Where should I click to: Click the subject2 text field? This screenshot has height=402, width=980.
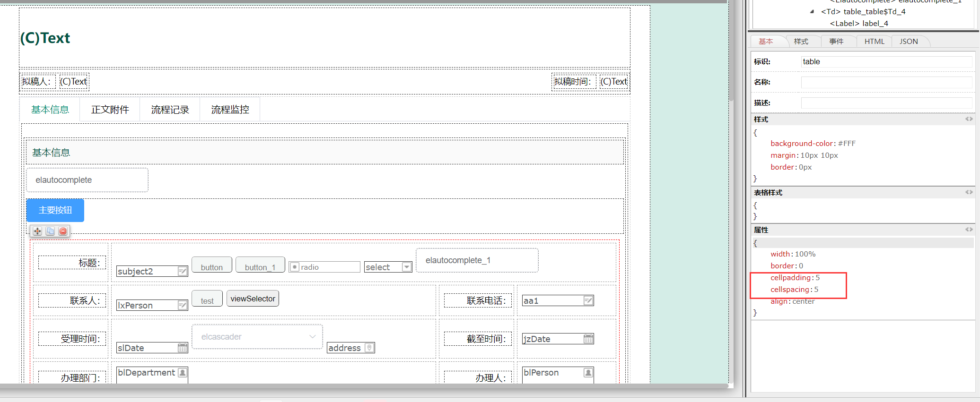(x=152, y=271)
